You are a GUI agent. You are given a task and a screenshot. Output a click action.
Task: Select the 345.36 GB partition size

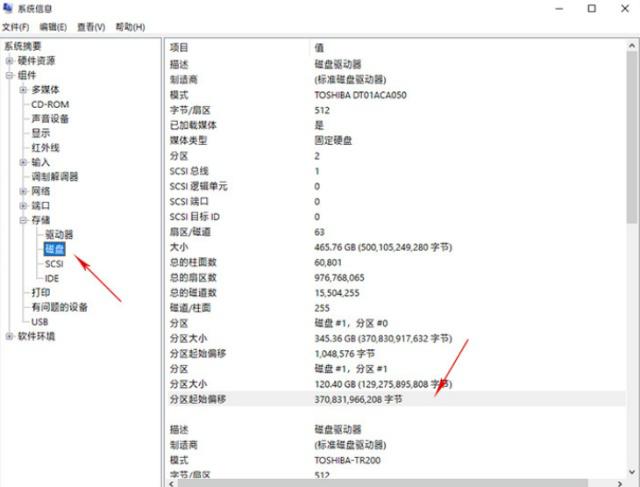[x=383, y=339]
